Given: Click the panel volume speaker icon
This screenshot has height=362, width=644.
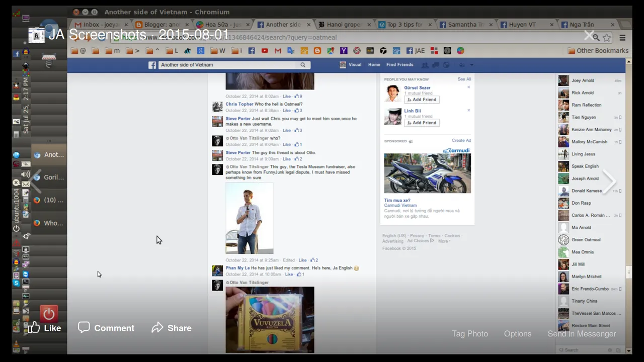Looking at the screenshot, I should click(26, 174).
